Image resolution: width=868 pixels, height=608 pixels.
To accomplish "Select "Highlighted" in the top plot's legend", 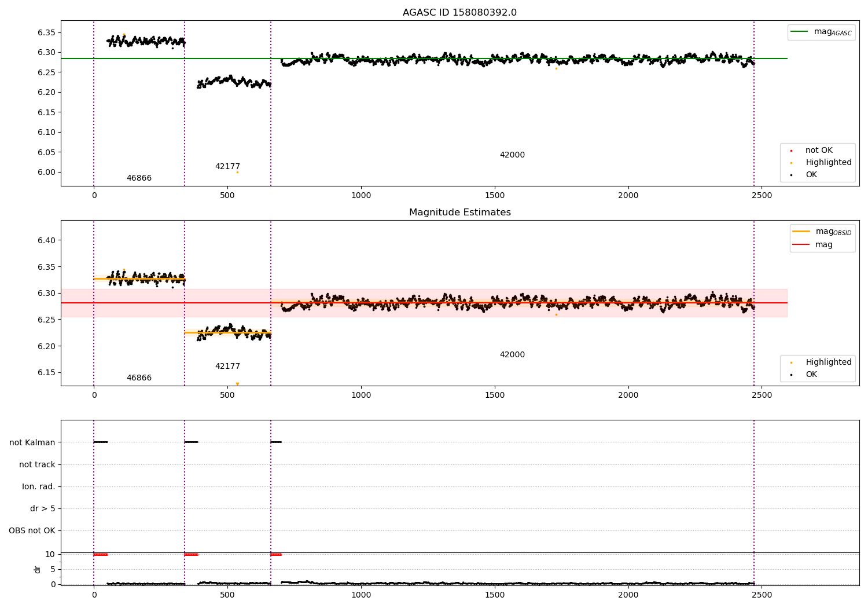I will [829, 163].
